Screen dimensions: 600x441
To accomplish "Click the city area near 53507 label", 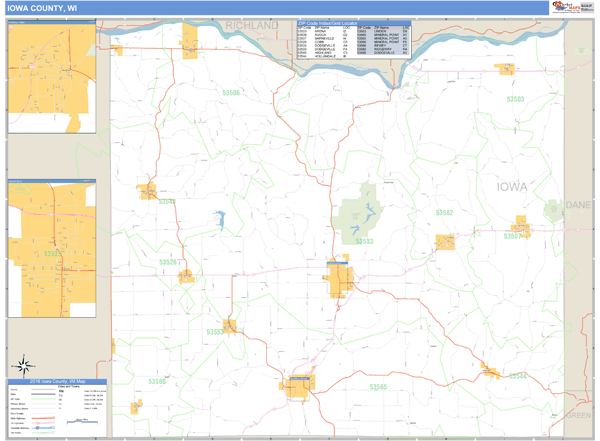I will point(522,226).
